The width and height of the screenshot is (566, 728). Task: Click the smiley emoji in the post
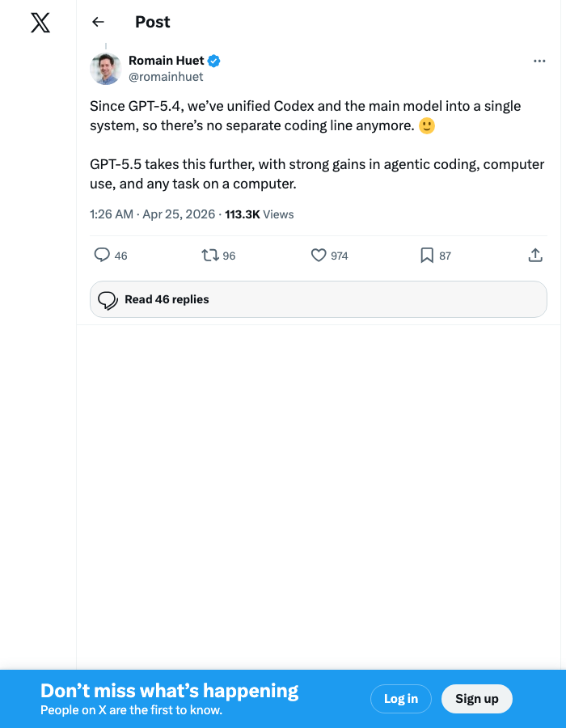427,126
